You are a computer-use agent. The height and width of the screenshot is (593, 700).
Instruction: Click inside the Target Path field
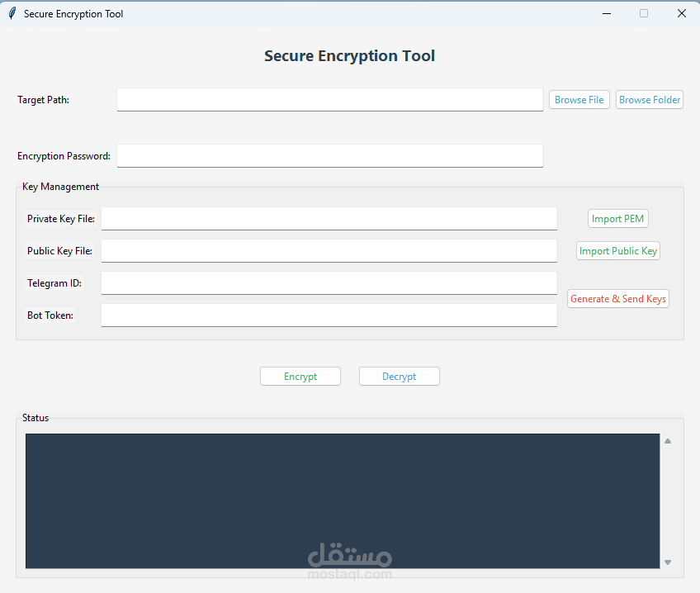(330, 99)
